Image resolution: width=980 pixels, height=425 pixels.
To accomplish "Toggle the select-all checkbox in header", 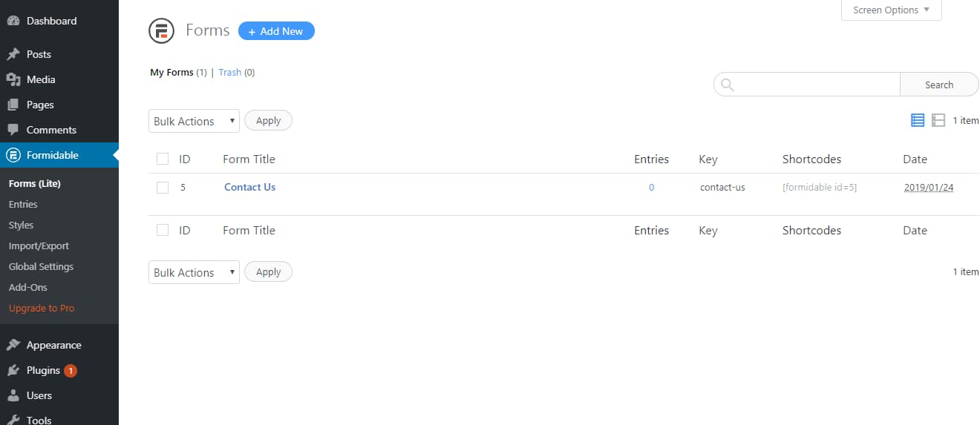I will [163, 159].
